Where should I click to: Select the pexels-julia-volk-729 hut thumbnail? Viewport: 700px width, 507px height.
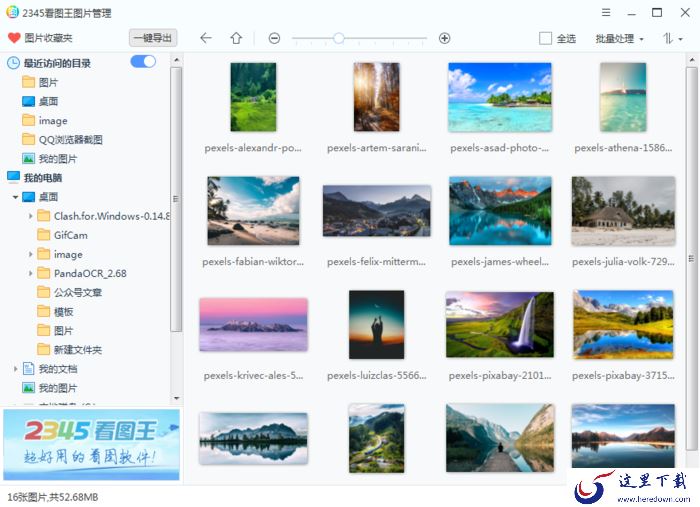pyautogui.click(x=623, y=211)
